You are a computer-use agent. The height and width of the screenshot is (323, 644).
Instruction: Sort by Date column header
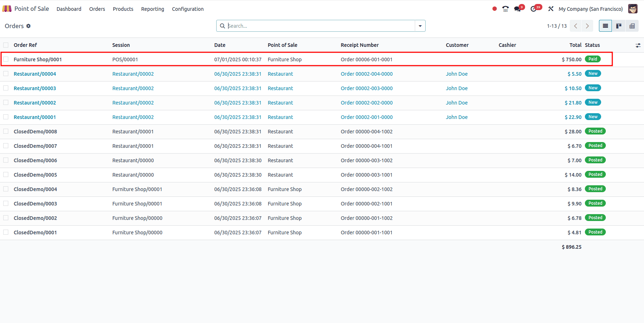220,45
